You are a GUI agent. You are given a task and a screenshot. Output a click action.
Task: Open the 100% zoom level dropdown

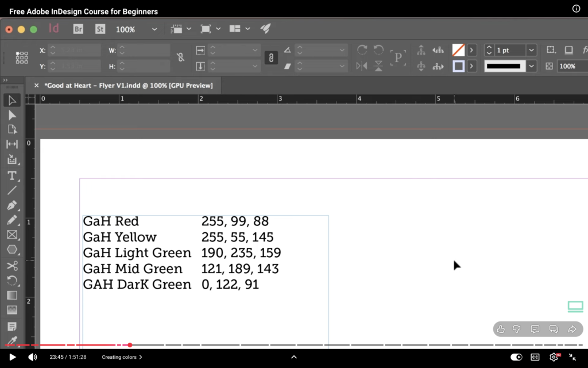click(154, 29)
